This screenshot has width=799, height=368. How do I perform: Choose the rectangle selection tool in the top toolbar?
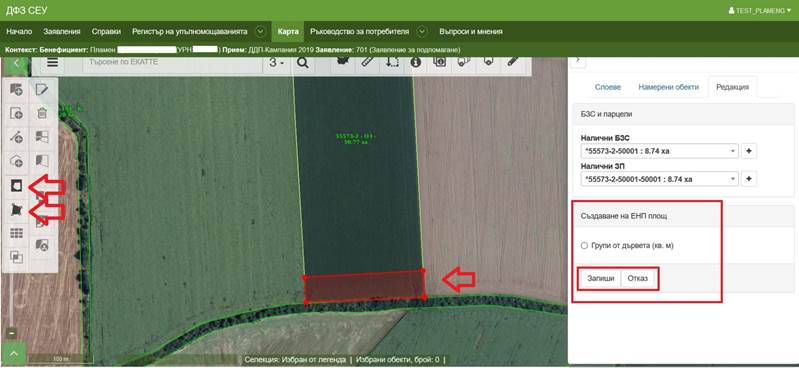tap(392, 62)
